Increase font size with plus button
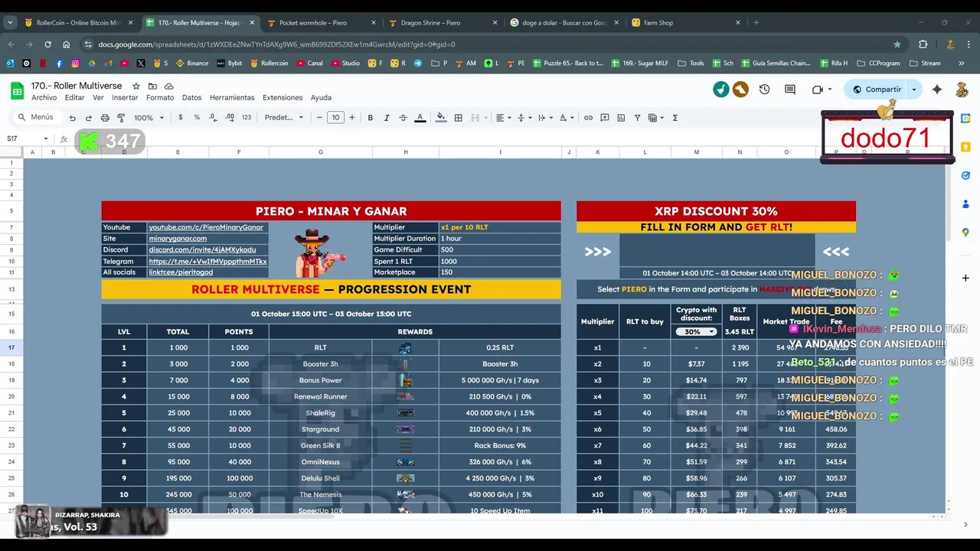This screenshot has height=551, width=980. click(x=352, y=118)
